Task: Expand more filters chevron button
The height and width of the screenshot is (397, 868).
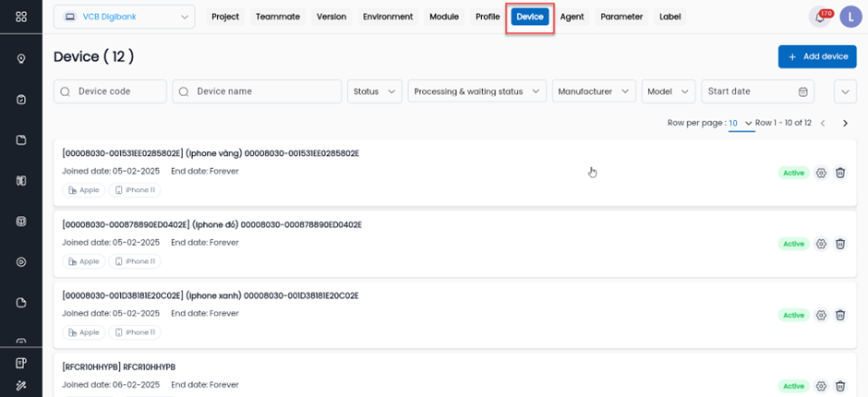Action: [x=845, y=91]
